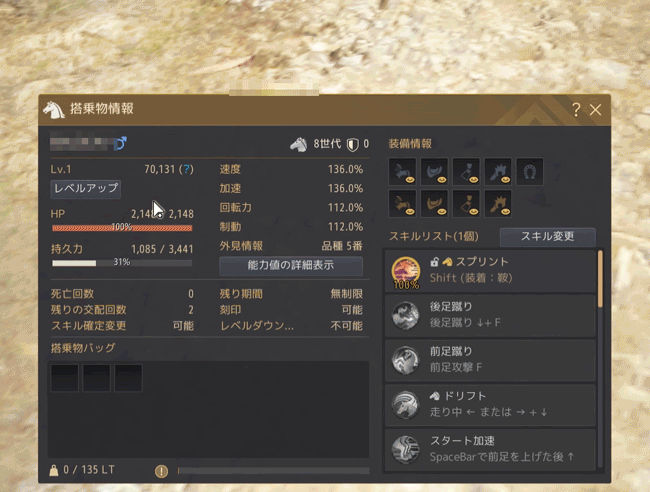Select the ドリフト skill entry
Image resolution: width=650 pixels, height=492 pixels.
pyautogui.click(x=490, y=405)
